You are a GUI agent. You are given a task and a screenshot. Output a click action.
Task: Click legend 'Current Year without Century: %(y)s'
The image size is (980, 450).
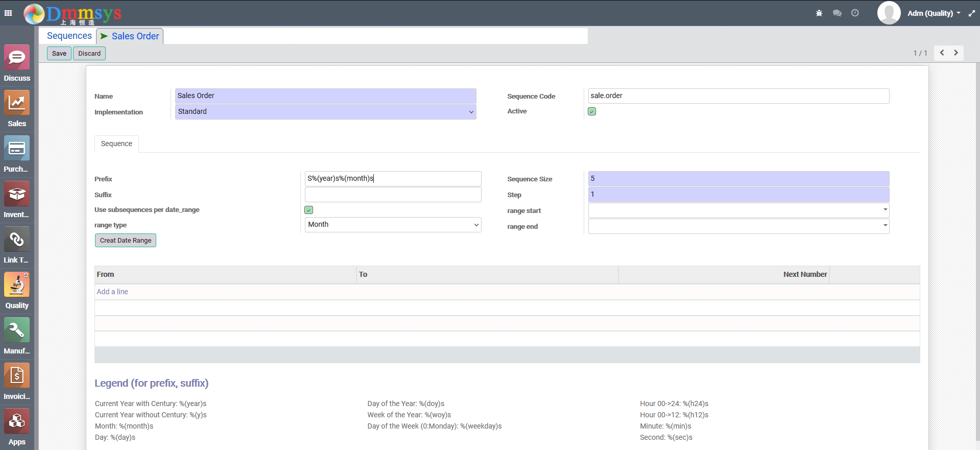(151, 415)
